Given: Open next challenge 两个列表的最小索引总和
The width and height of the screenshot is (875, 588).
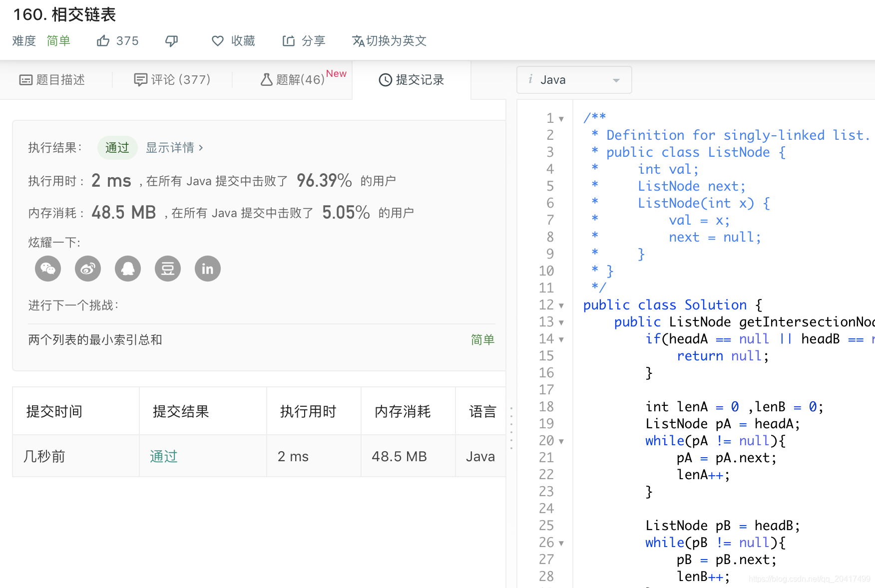Looking at the screenshot, I should [x=94, y=339].
